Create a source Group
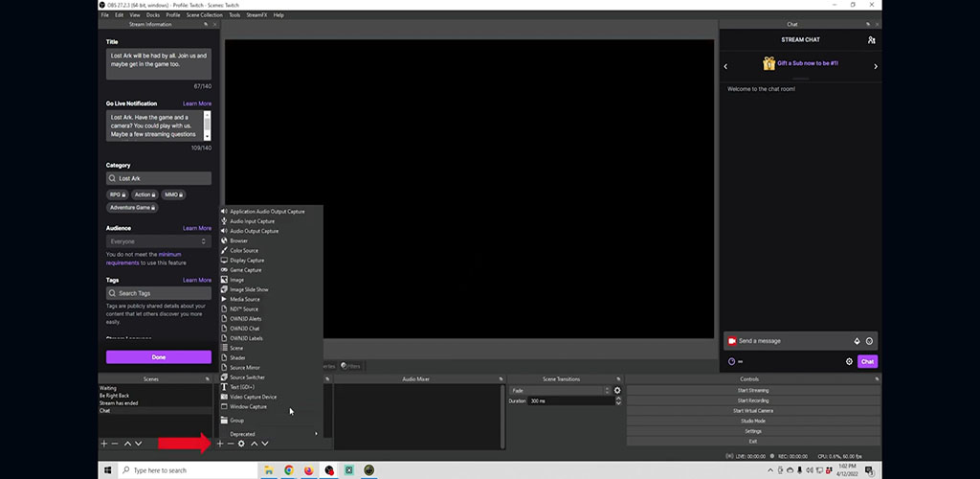This screenshot has width=980, height=479. coord(236,421)
